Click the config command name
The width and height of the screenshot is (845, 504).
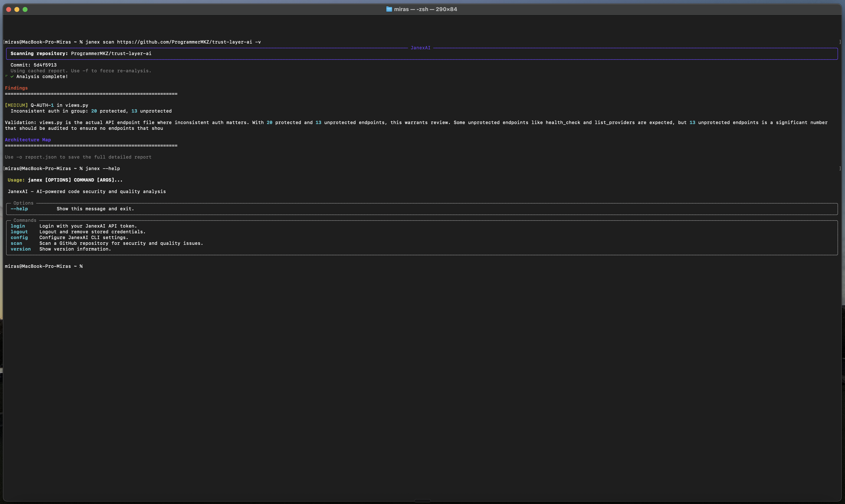(x=19, y=238)
